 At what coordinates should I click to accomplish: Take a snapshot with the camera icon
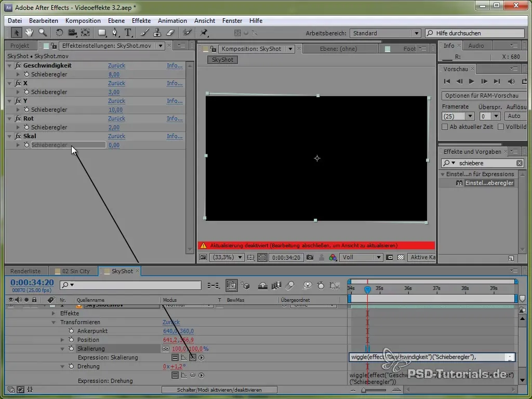[310, 258]
